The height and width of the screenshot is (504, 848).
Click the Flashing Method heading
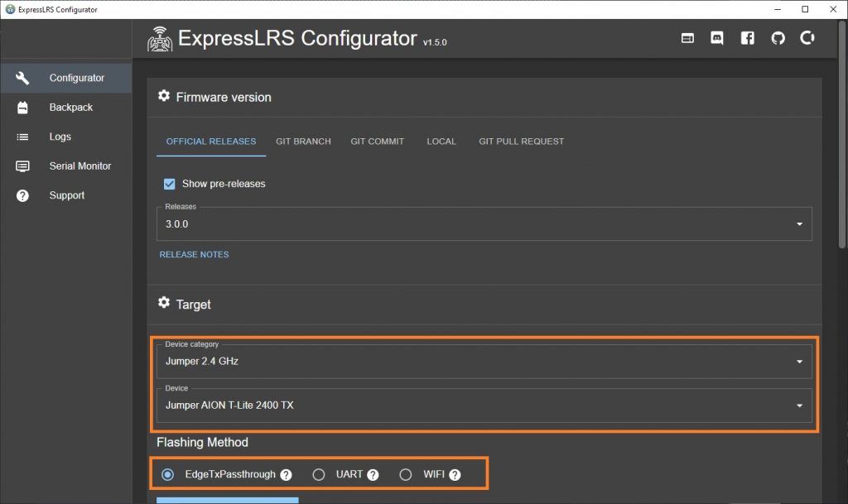point(202,443)
